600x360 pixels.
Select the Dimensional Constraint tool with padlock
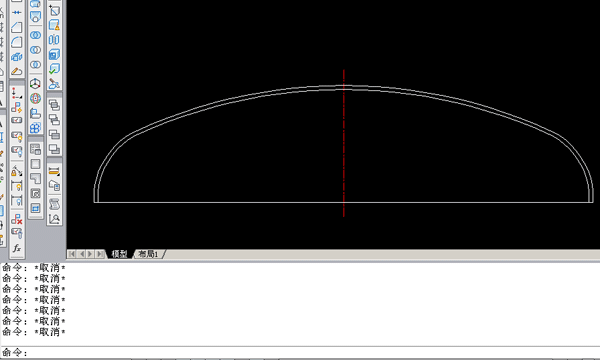click(x=16, y=171)
